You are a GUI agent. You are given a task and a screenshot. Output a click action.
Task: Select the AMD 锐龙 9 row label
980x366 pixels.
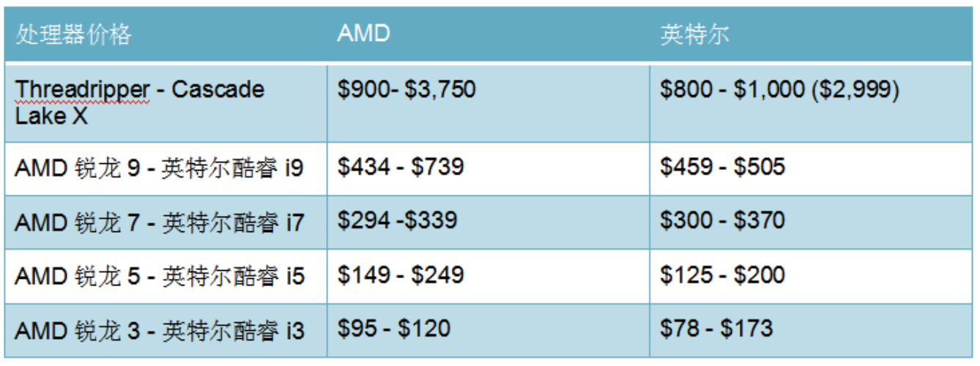pyautogui.click(x=166, y=168)
